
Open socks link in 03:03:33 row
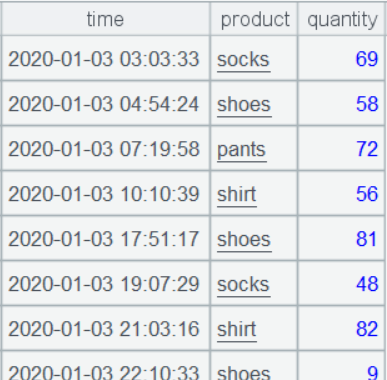tap(243, 60)
